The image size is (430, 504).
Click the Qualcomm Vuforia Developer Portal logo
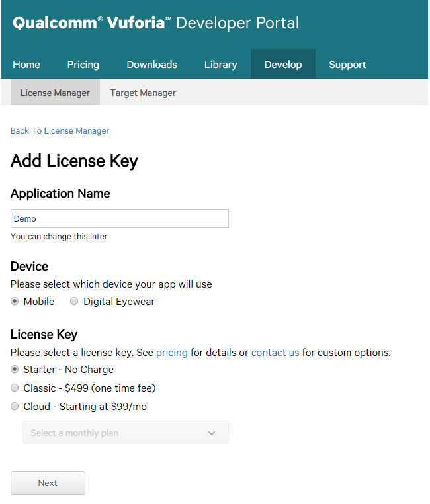tap(155, 23)
